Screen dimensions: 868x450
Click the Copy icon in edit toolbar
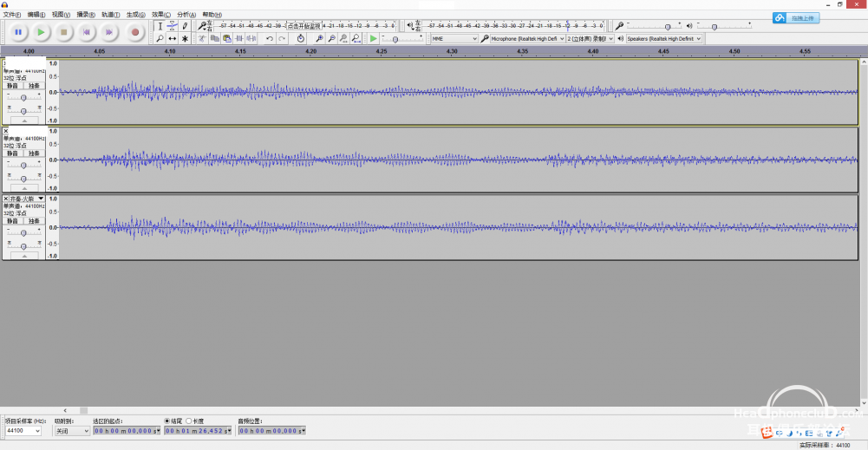click(214, 39)
